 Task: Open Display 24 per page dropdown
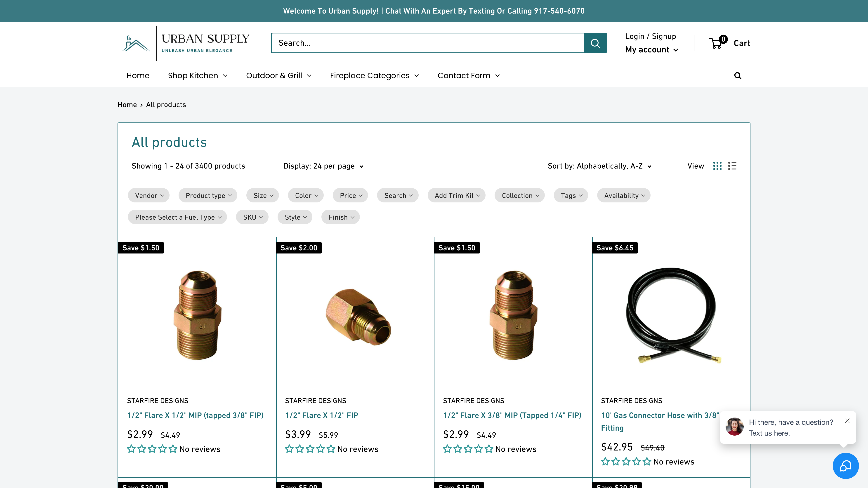point(323,166)
